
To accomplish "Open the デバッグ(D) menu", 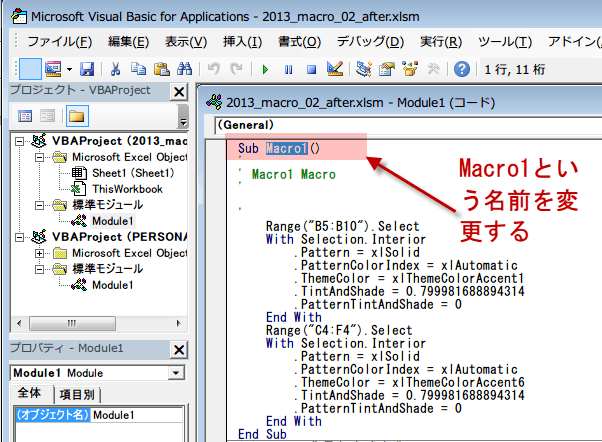I will (370, 41).
